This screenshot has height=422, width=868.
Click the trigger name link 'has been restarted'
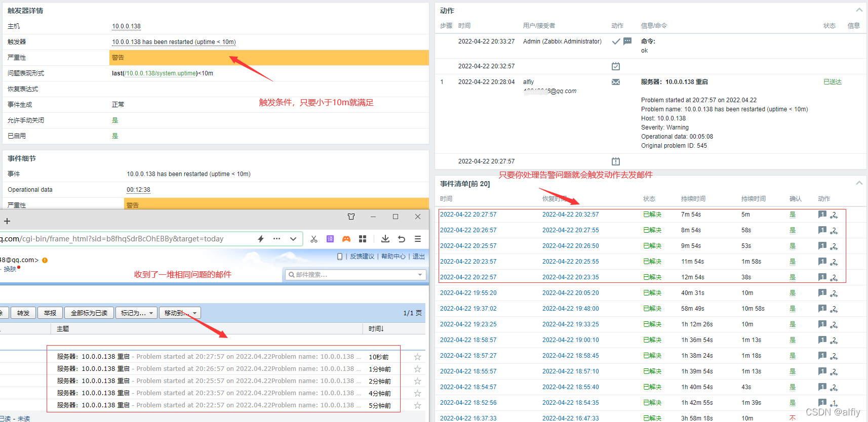point(174,42)
